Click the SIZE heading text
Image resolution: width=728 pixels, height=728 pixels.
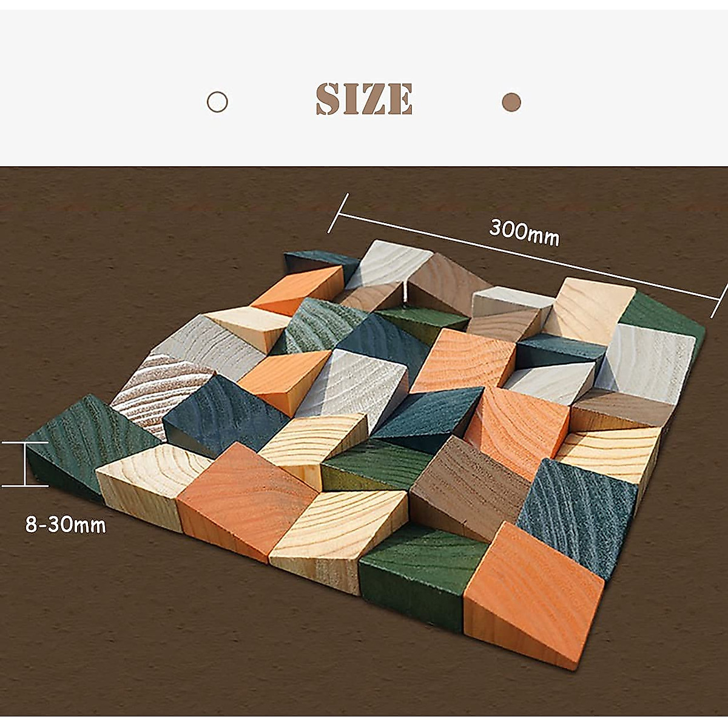click(364, 99)
